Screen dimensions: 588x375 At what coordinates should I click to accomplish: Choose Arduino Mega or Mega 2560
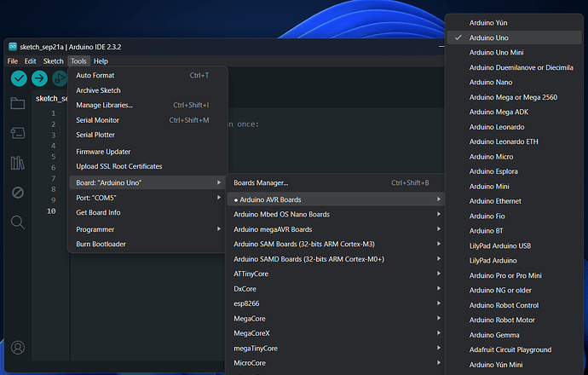point(514,97)
